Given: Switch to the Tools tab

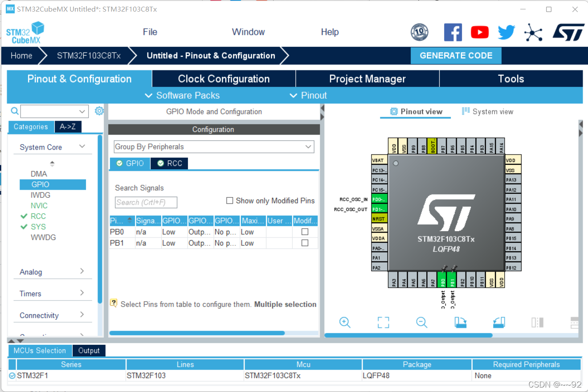Looking at the screenshot, I should click(511, 79).
